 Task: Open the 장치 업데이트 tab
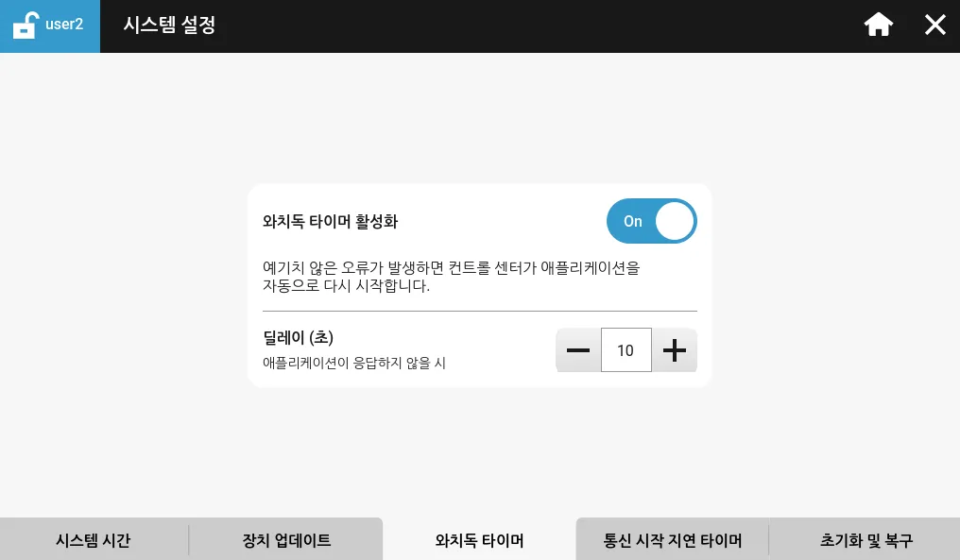[286, 541]
